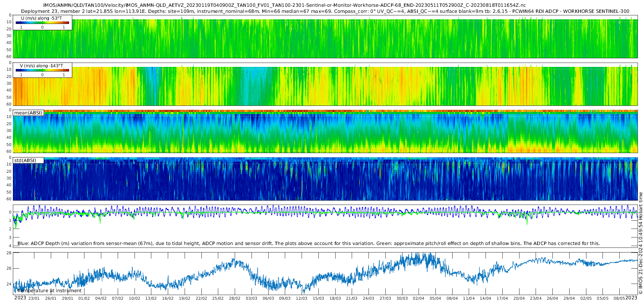Click the 'V (m/s) along -143°T' legend text
Viewport: 644px width, 304px height.
click(x=42, y=66)
